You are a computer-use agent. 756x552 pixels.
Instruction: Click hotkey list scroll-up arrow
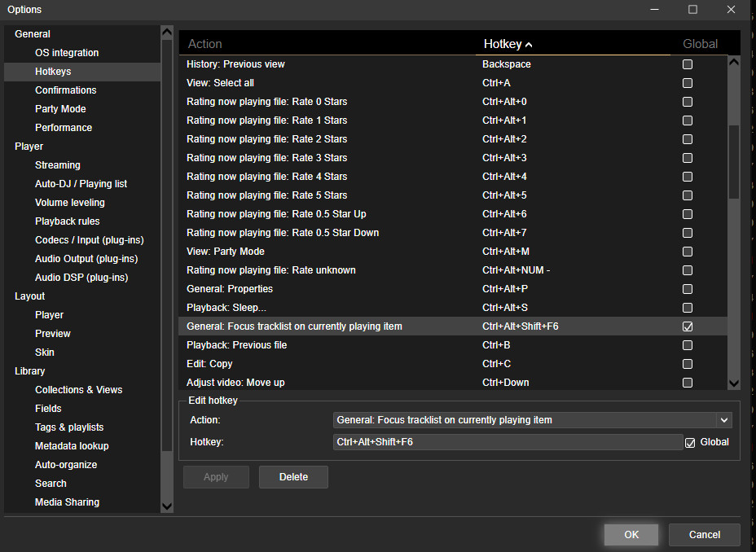[x=733, y=62]
